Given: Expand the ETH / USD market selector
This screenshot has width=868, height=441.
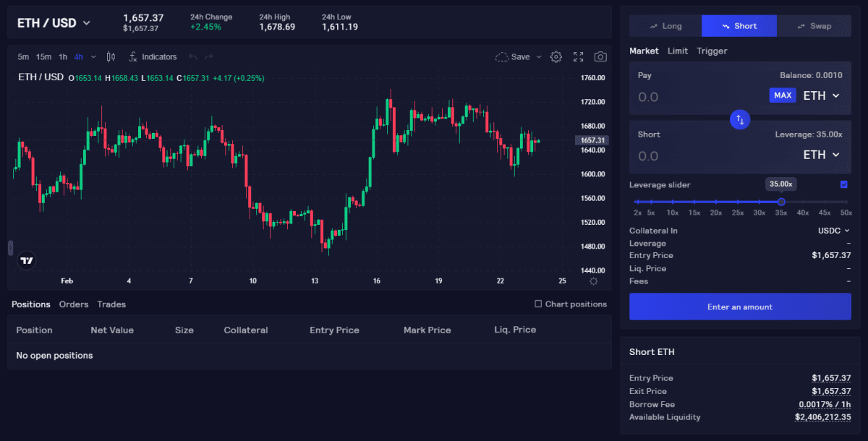Looking at the screenshot, I should tap(54, 23).
